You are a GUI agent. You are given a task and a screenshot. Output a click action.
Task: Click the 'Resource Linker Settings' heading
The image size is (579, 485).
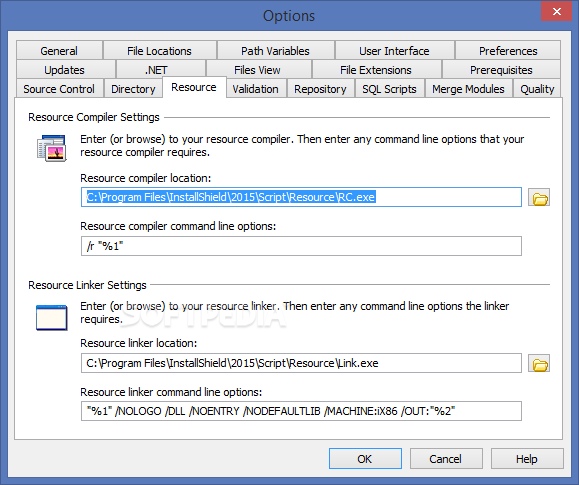[88, 285]
